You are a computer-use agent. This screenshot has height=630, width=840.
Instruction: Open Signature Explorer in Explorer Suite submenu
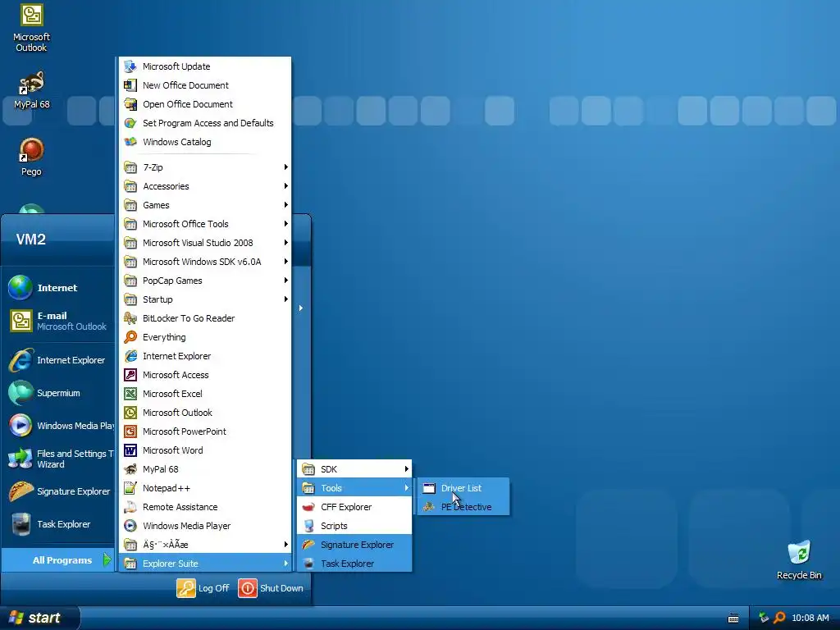354,545
